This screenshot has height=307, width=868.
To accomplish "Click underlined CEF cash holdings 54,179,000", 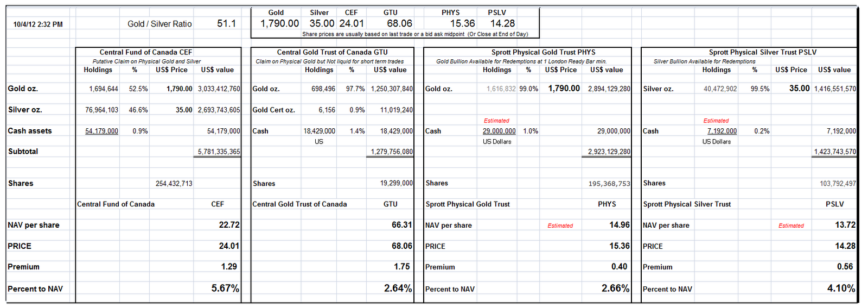I will pos(102,131).
